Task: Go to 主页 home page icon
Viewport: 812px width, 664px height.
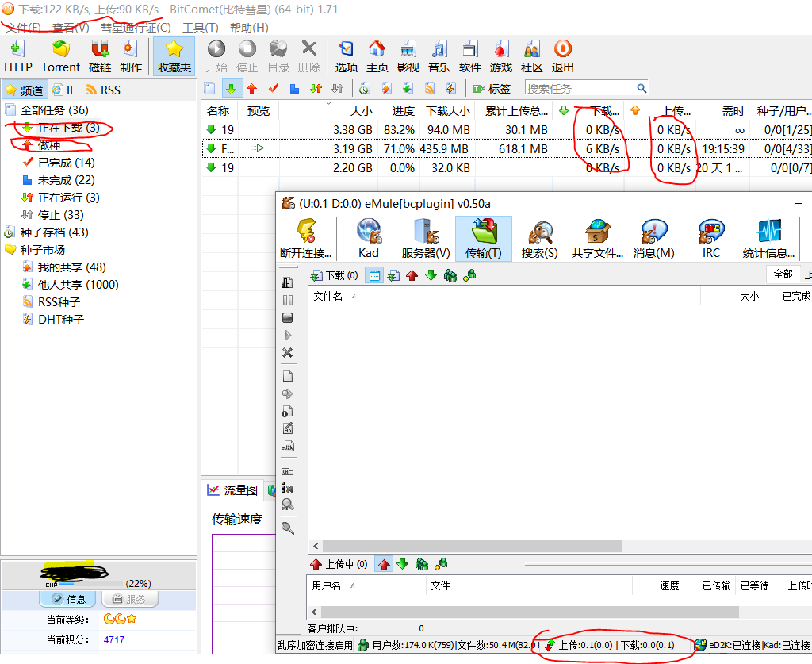Action: click(x=377, y=56)
